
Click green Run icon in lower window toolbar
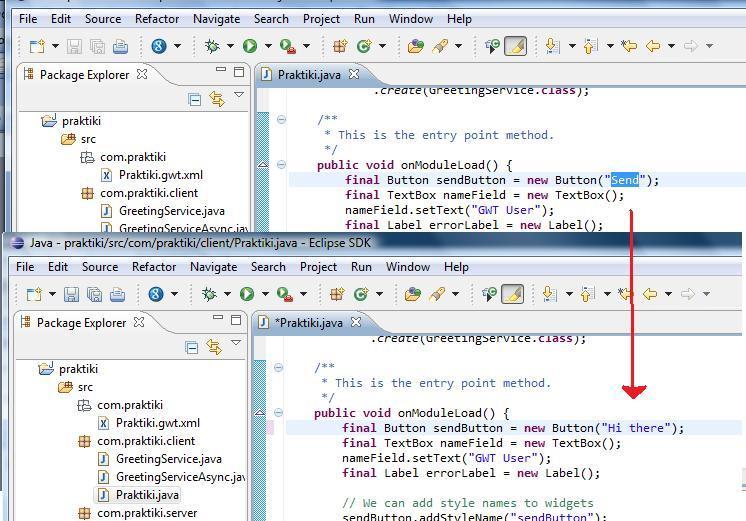[247, 294]
